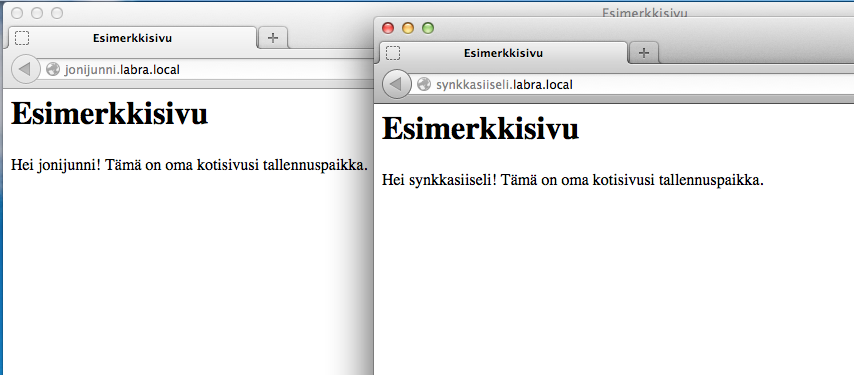
Task: Click the favicon placeholder on the jonijunni window tab
Action: click(22, 38)
